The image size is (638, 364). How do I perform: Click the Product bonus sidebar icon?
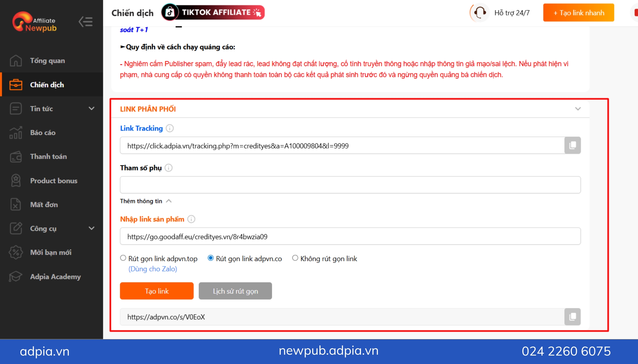(16, 181)
